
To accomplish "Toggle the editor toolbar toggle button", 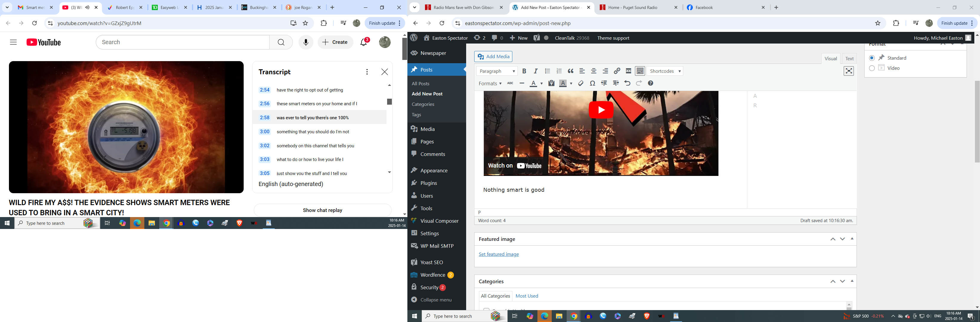I will [640, 71].
